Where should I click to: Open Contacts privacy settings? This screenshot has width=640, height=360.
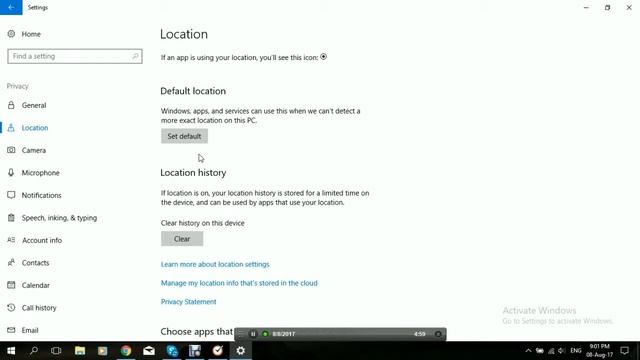coord(35,262)
